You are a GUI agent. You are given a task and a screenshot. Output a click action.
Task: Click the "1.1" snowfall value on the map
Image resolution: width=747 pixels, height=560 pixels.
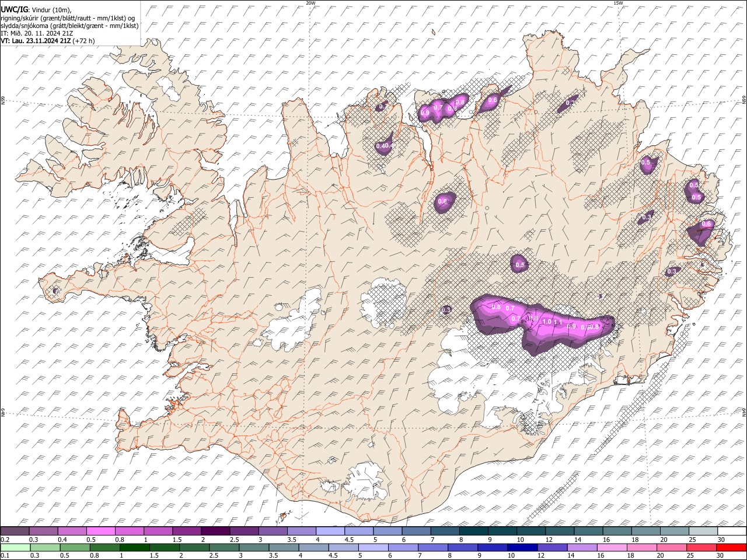(x=558, y=322)
